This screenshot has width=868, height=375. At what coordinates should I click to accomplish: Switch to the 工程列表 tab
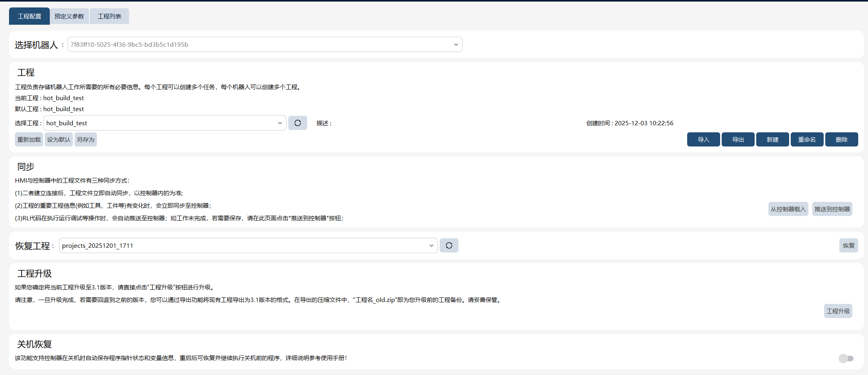click(x=109, y=16)
